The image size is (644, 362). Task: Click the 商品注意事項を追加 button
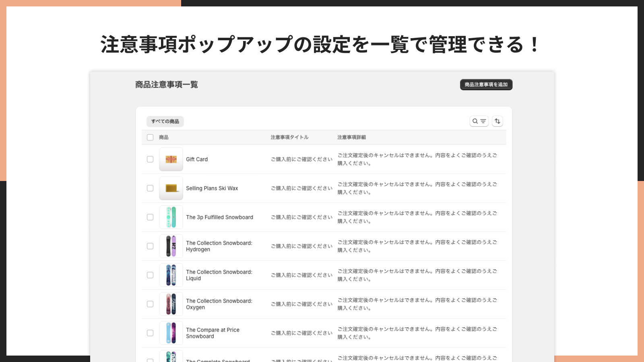click(486, 84)
